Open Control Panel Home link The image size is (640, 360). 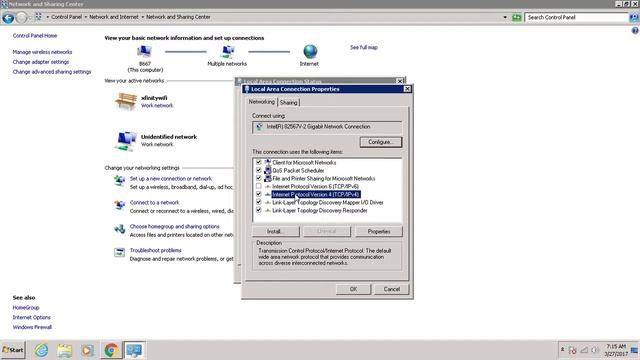pos(35,36)
